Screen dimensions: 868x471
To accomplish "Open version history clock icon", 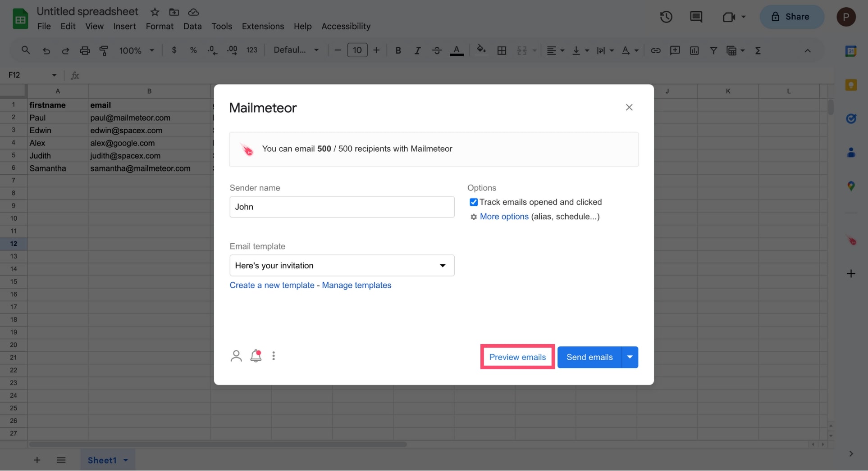I will [666, 17].
